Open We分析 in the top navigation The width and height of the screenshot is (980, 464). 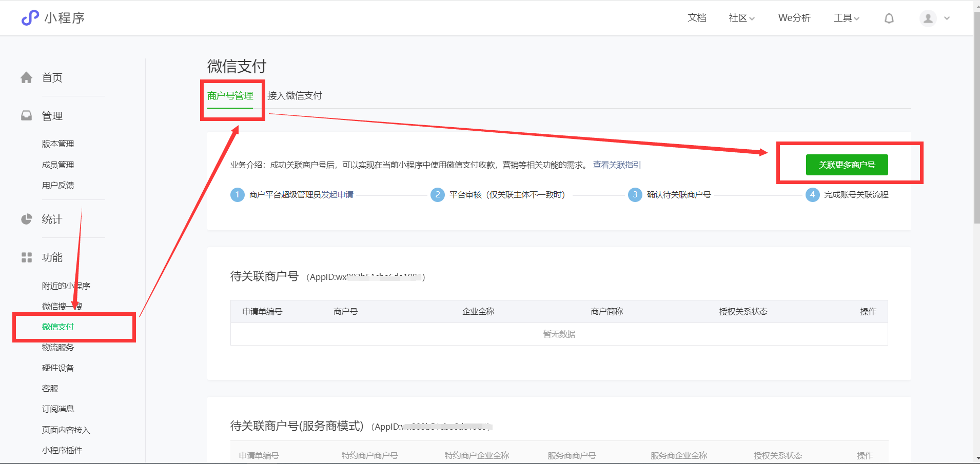[x=794, y=18]
